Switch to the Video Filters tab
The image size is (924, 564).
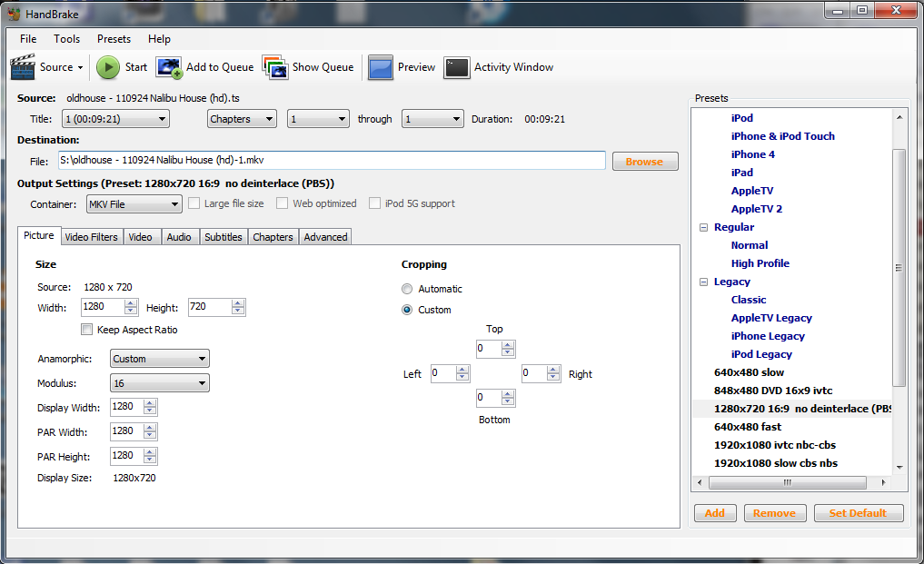click(x=92, y=237)
